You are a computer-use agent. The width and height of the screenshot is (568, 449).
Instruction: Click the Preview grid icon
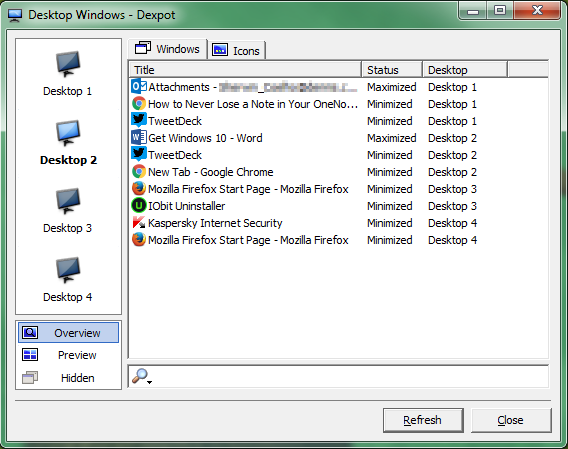pyautogui.click(x=30, y=354)
